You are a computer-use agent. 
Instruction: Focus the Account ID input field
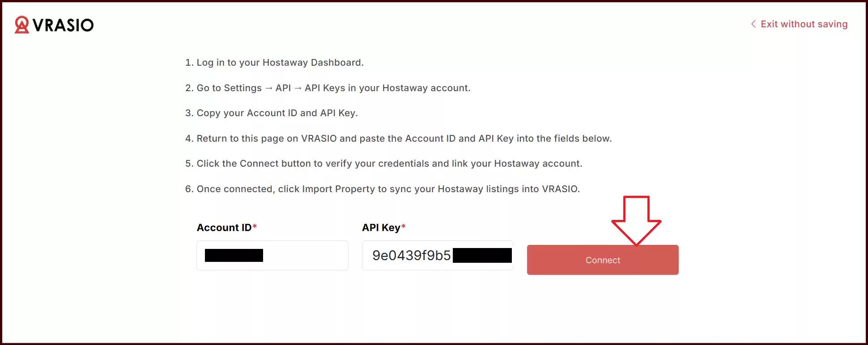coord(272,255)
